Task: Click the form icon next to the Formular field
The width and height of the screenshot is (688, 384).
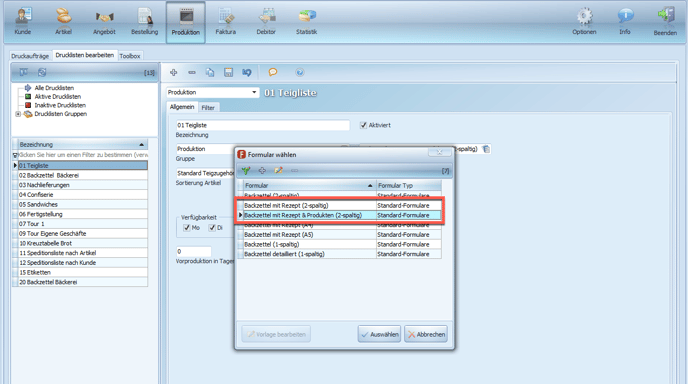Action: (486, 149)
